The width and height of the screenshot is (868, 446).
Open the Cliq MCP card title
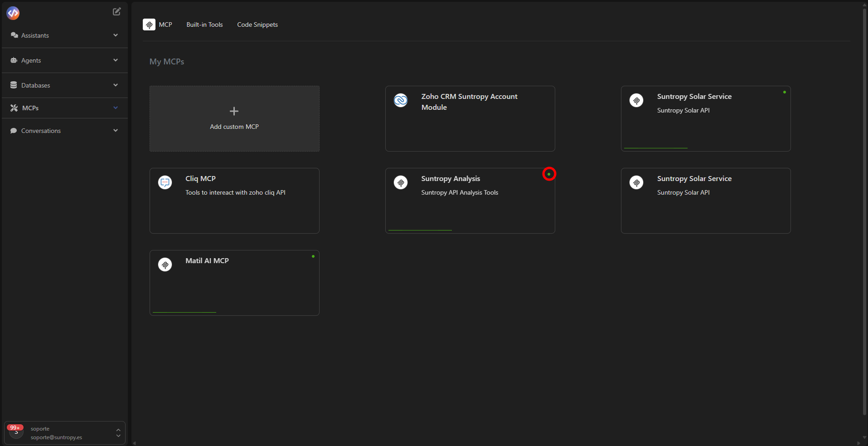pyautogui.click(x=200, y=179)
